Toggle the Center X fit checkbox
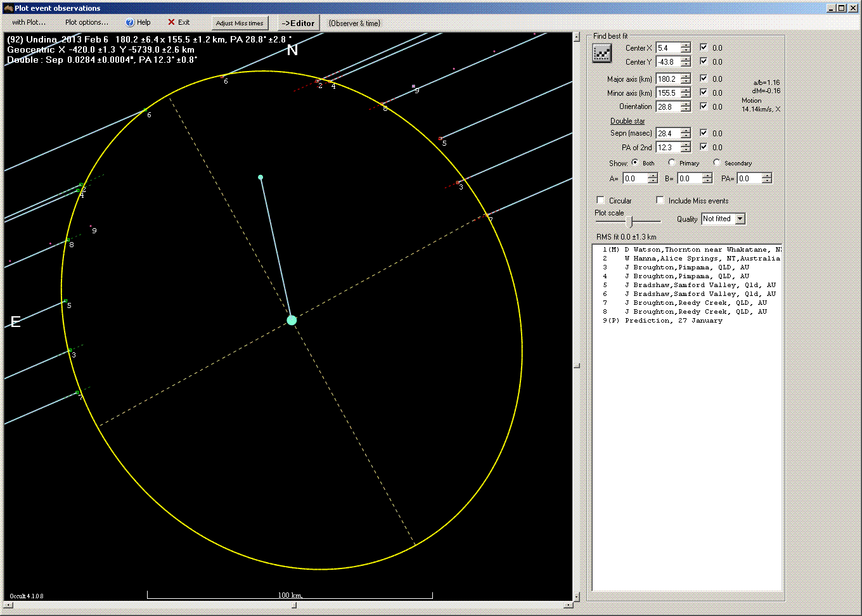This screenshot has height=616, width=862. [x=704, y=47]
